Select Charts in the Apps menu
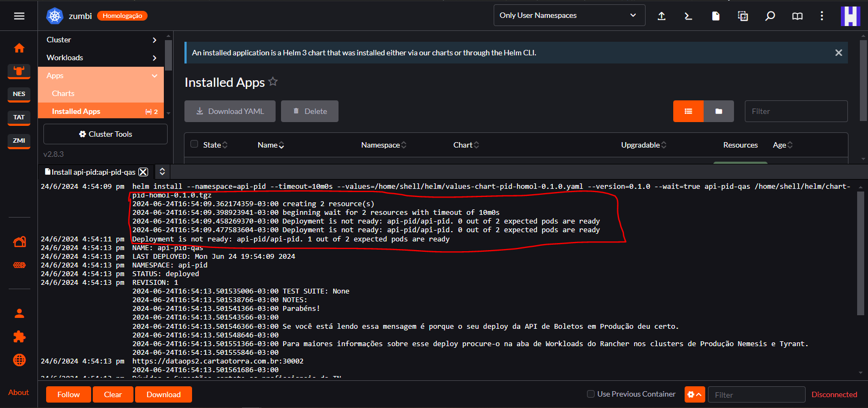The image size is (868, 408). (63, 93)
